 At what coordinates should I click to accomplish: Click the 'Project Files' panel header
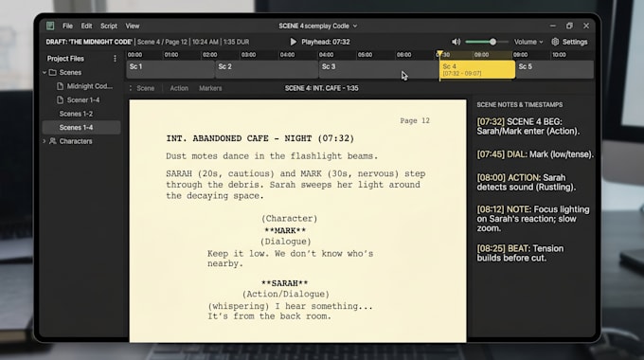click(x=65, y=59)
